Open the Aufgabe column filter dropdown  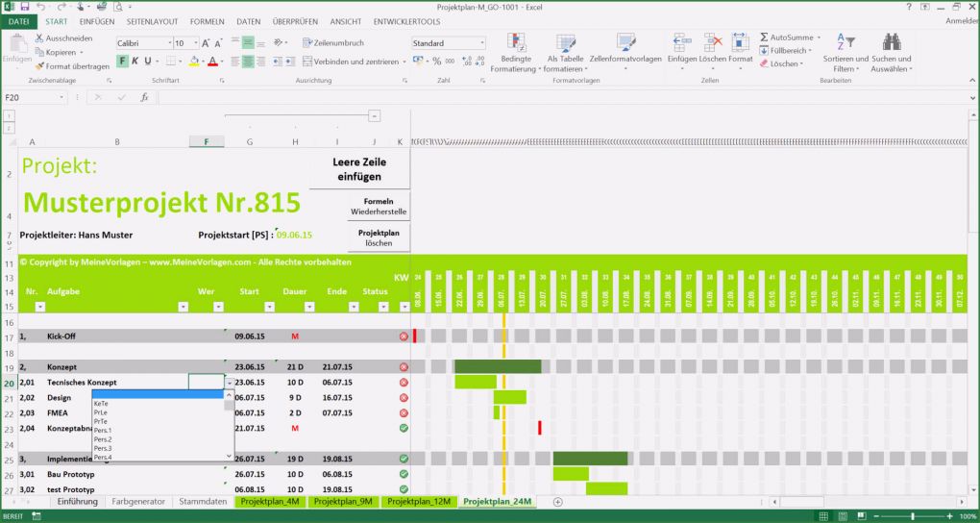pos(183,307)
